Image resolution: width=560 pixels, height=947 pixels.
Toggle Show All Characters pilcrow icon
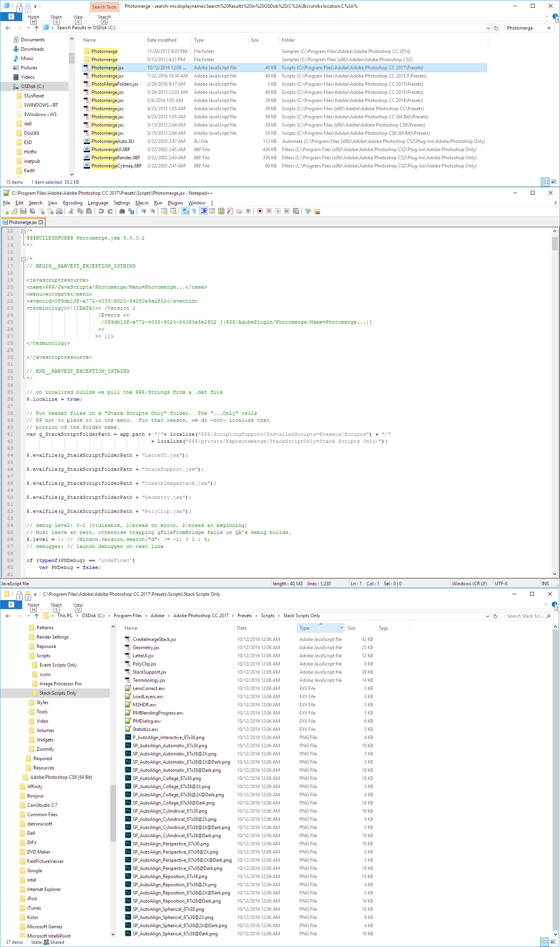pyautogui.click(x=194, y=211)
